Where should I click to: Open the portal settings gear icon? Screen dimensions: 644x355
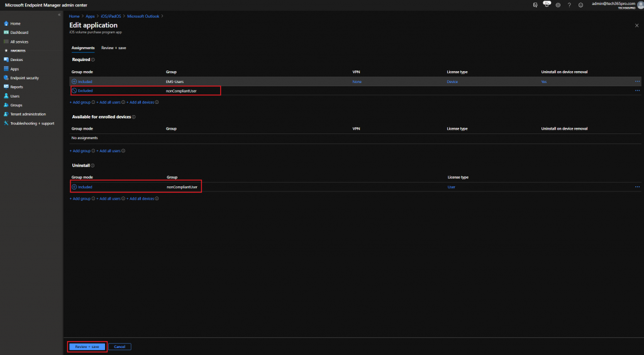[x=558, y=5]
